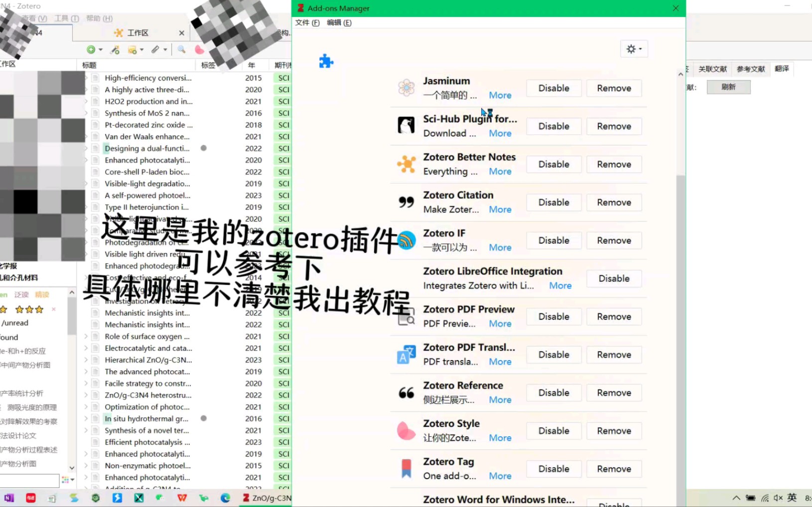Image resolution: width=812 pixels, height=507 pixels.
Task: Open More link for Jasminum
Action: 500,95
